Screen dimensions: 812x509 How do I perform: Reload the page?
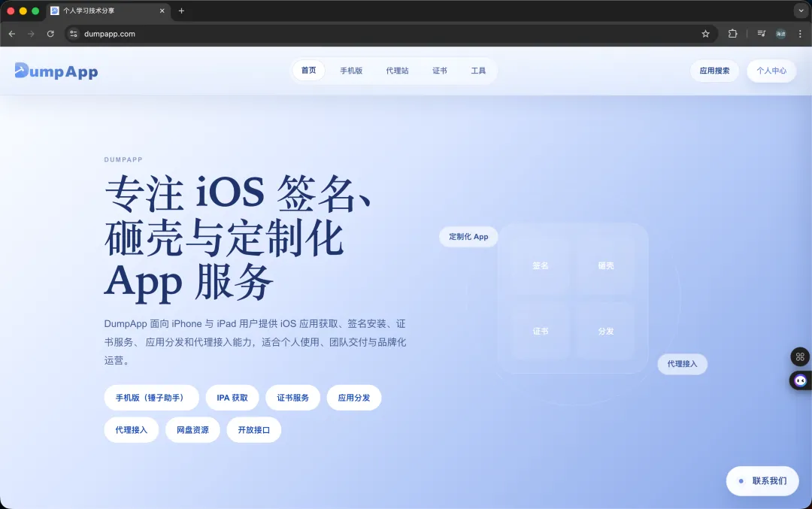(50, 34)
